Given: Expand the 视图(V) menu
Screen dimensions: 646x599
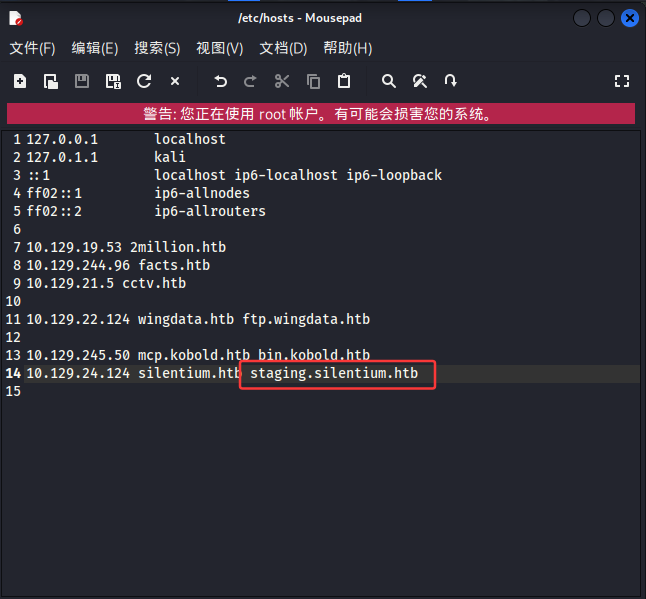Looking at the screenshot, I should (220, 48).
